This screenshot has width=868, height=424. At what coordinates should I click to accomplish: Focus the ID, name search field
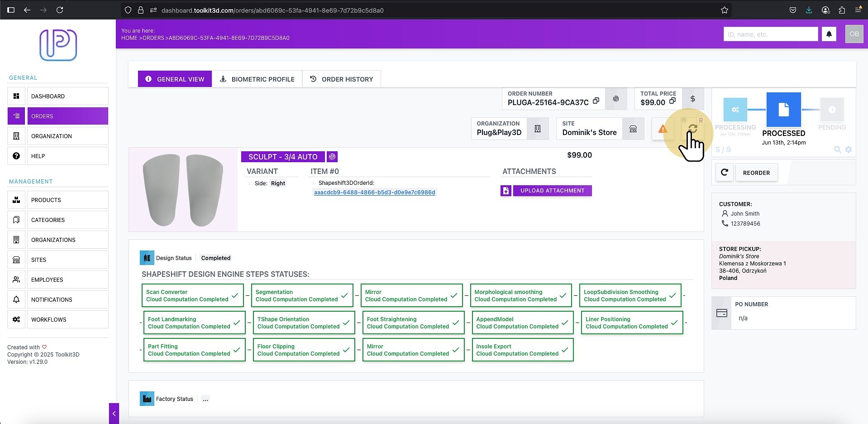(x=771, y=34)
